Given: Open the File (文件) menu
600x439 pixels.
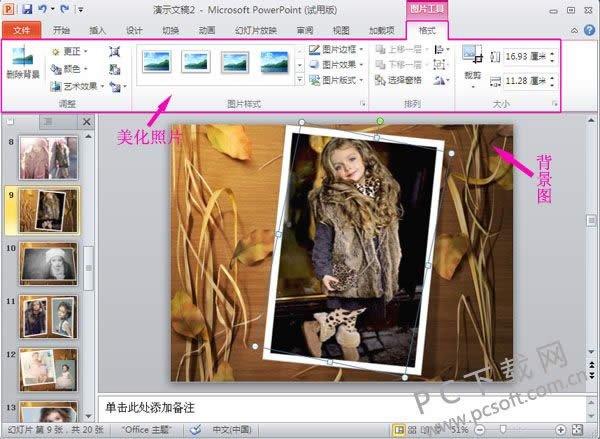Looking at the screenshot, I should pos(22,31).
